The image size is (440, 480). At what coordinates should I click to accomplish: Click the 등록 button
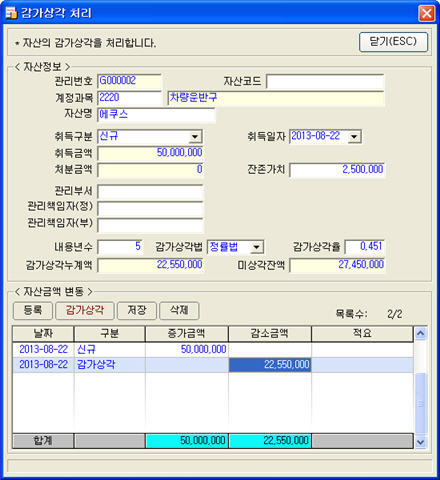33,310
